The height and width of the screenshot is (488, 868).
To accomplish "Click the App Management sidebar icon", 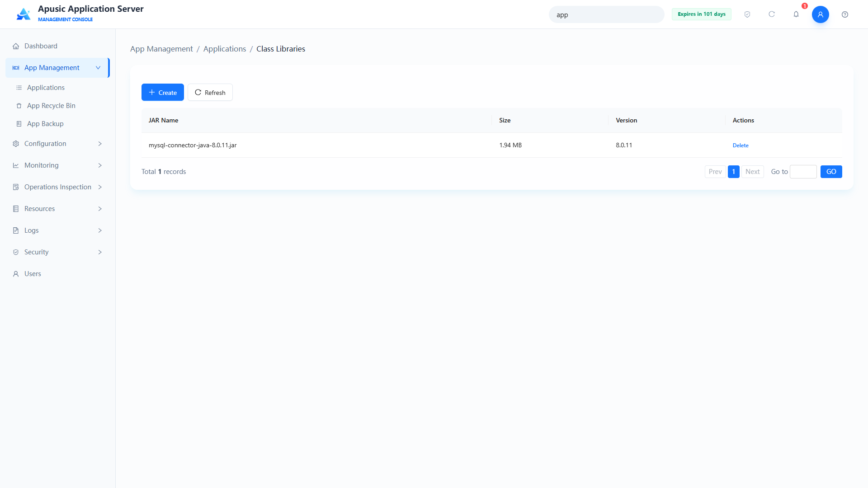I will click(16, 68).
